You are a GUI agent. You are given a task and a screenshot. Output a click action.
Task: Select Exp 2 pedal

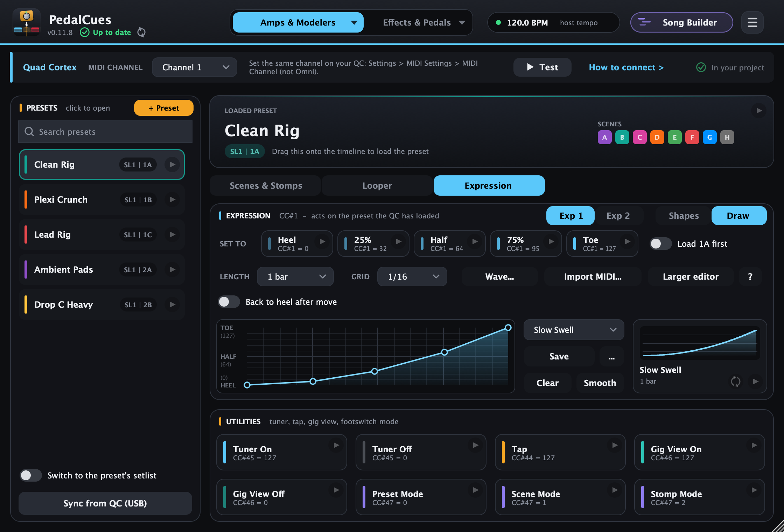[618, 216]
